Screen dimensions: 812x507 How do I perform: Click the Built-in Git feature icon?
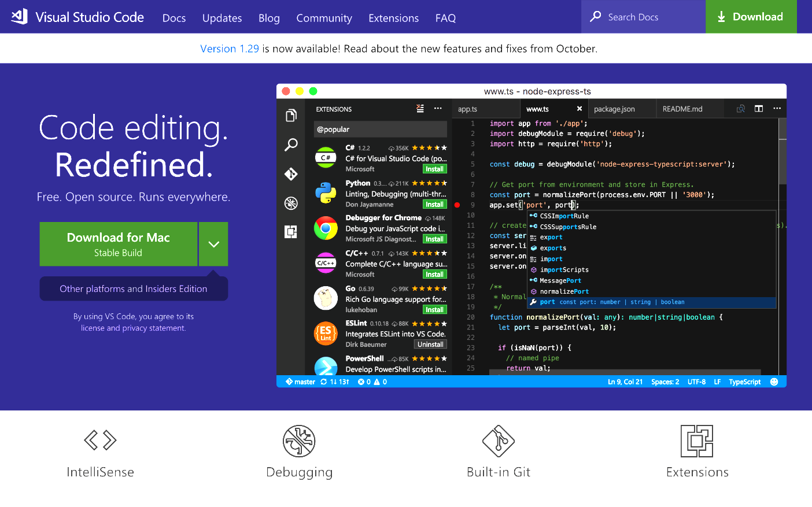(499, 441)
